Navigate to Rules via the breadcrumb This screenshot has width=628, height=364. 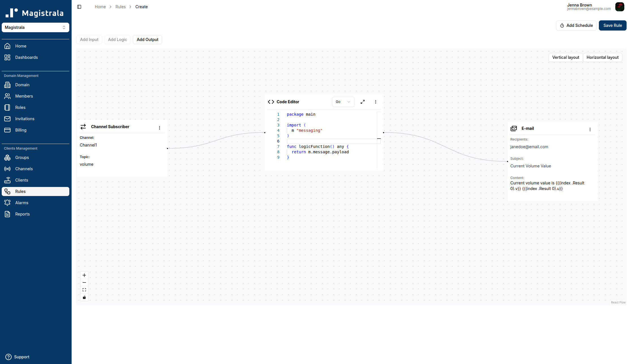[x=121, y=7]
